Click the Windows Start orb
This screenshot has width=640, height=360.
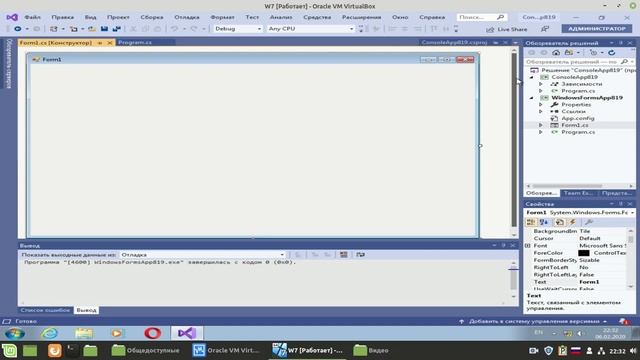pos(15,333)
